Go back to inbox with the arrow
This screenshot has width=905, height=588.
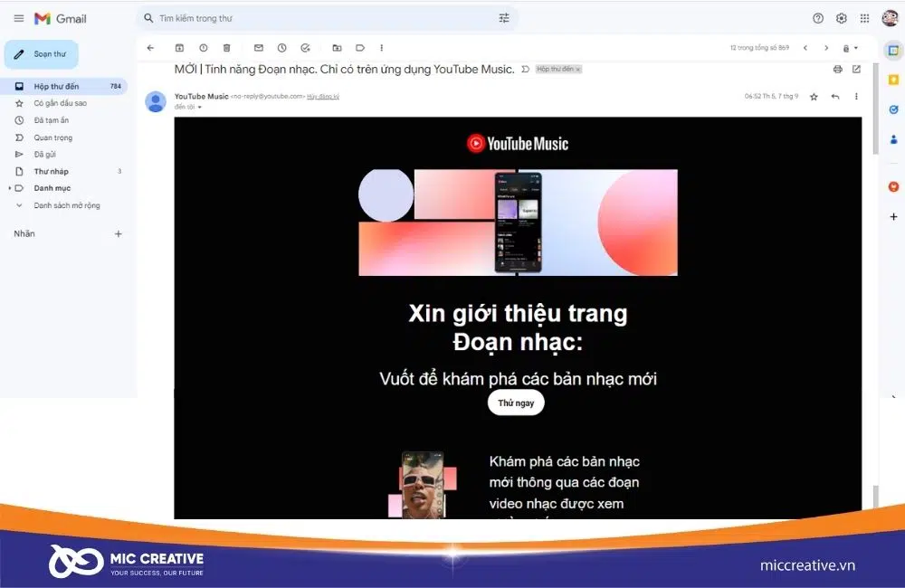[x=150, y=48]
